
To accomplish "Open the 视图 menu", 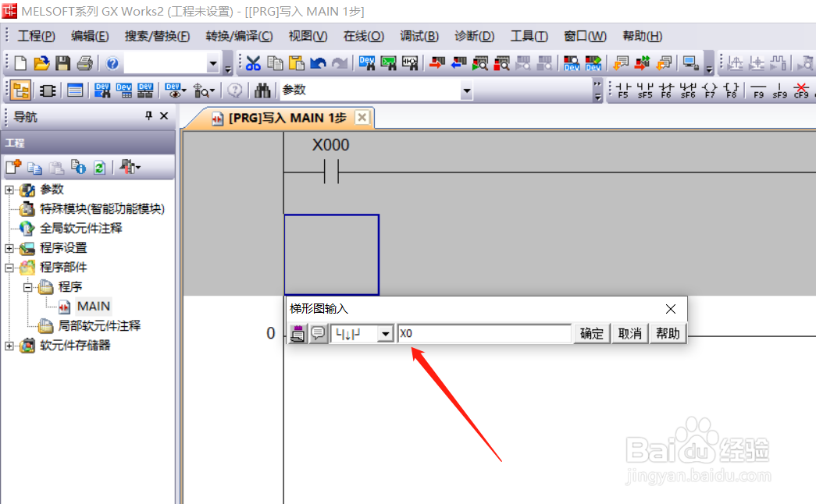I will 308,36.
